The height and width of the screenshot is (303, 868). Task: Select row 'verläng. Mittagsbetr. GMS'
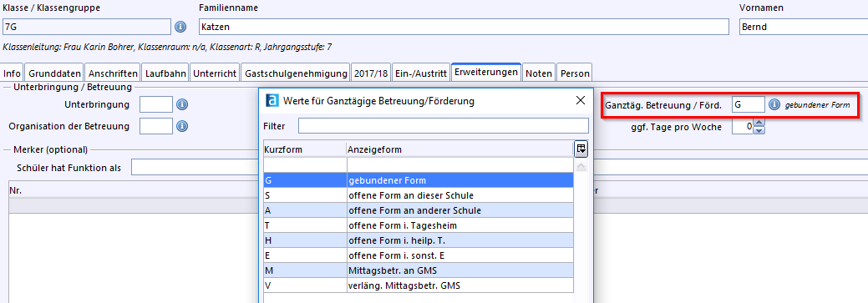point(419,285)
